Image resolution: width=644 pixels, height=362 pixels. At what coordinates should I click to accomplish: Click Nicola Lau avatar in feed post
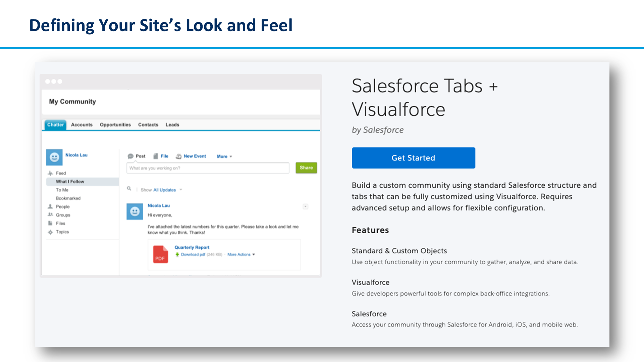click(135, 212)
